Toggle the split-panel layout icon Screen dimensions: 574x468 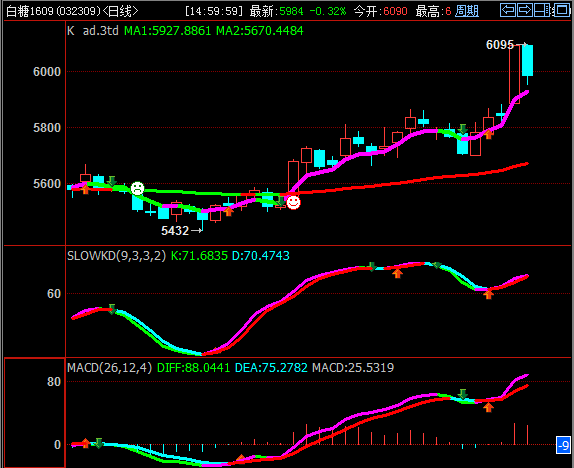[x=542, y=10]
